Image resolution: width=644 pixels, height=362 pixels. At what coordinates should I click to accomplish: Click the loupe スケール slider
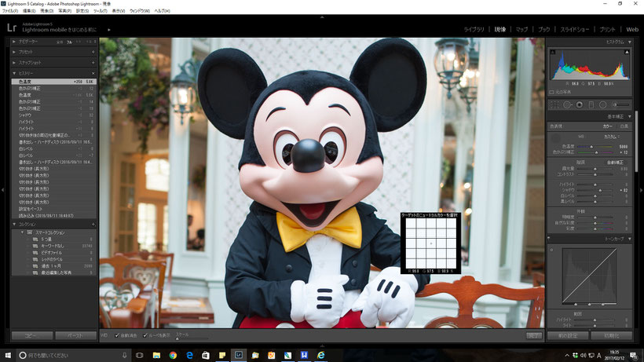tap(192, 338)
